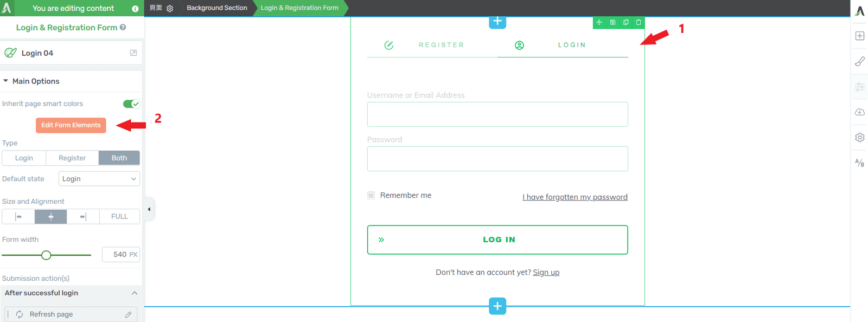The width and height of the screenshot is (868, 322).
Task: Set form Type to Both
Action: coord(119,158)
